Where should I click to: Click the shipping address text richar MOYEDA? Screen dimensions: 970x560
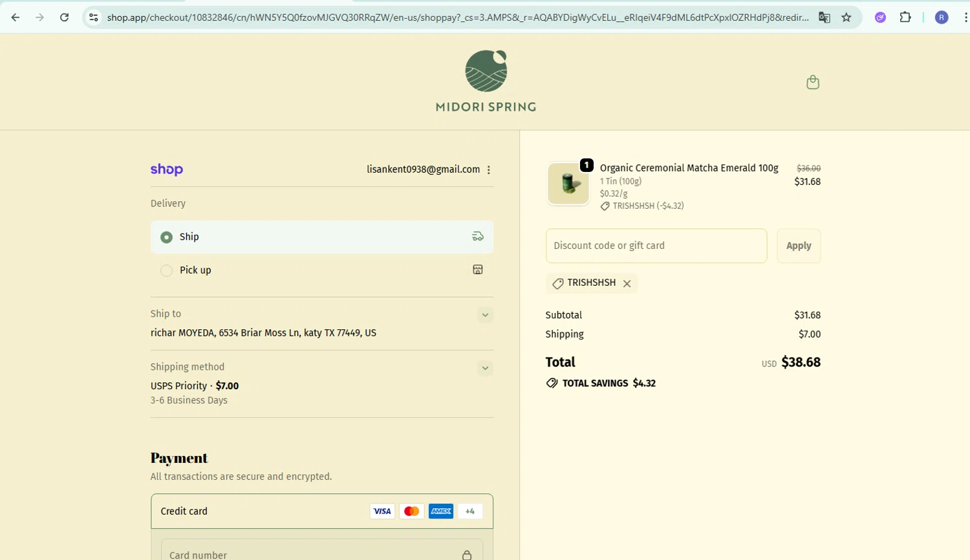click(263, 333)
